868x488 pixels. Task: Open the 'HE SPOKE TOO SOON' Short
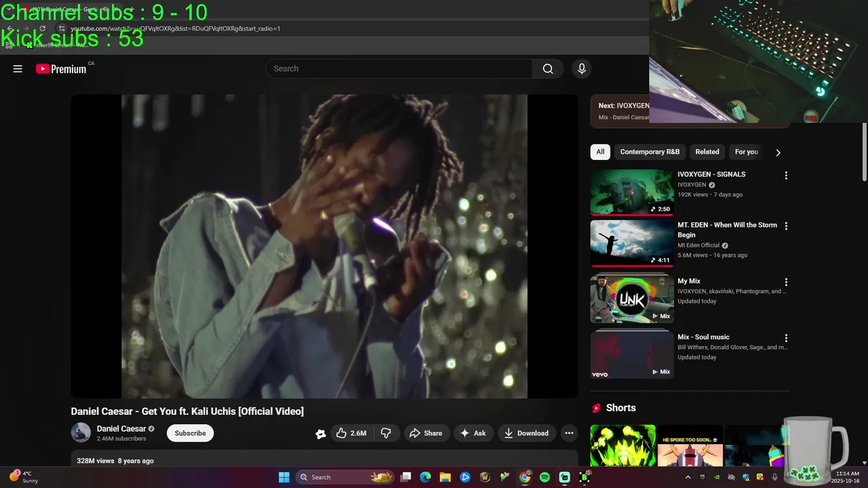point(690,446)
